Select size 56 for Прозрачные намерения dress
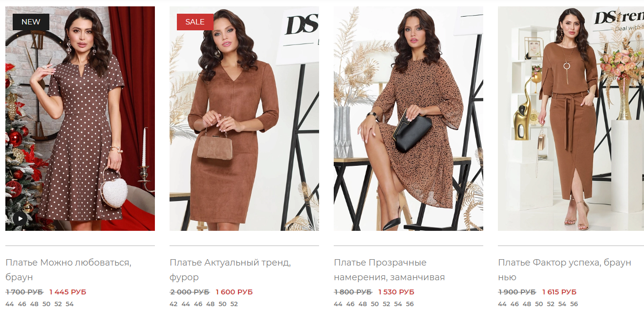Image resolution: width=644 pixels, height=335 pixels. (x=410, y=304)
